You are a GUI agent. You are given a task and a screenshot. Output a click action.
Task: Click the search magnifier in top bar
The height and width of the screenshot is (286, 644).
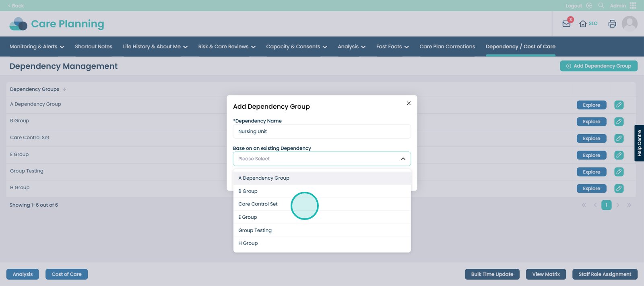[x=601, y=6]
